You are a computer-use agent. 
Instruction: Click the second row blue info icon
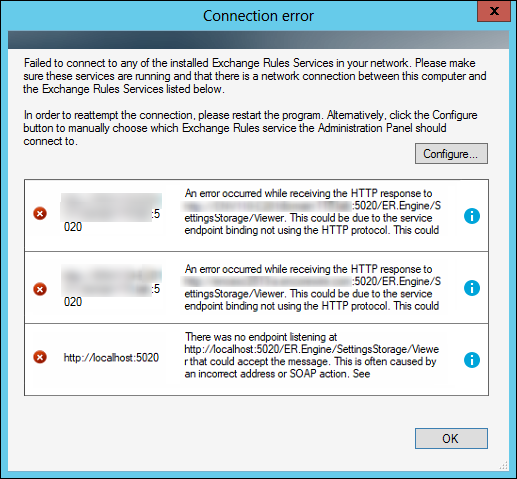pyautogui.click(x=472, y=288)
